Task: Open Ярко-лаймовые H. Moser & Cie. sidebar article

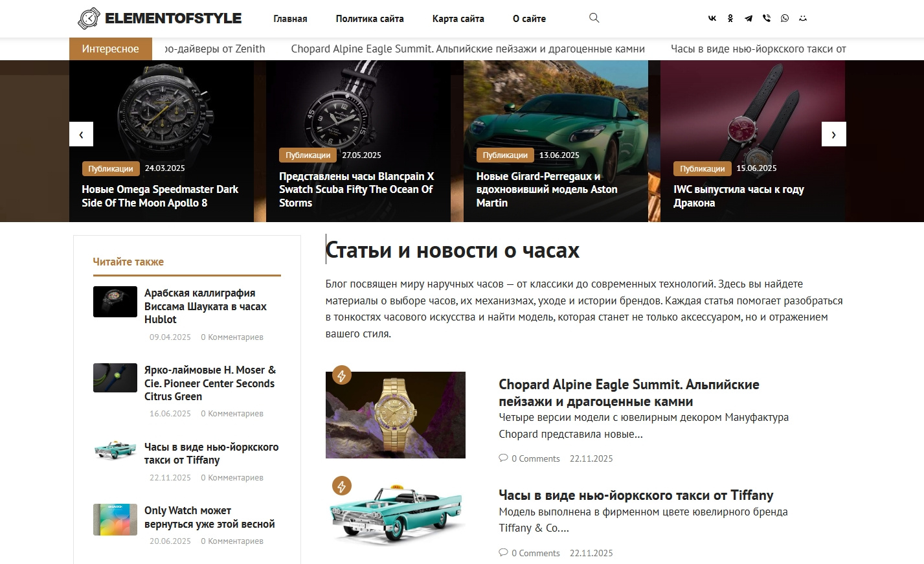Action: pyautogui.click(x=210, y=383)
